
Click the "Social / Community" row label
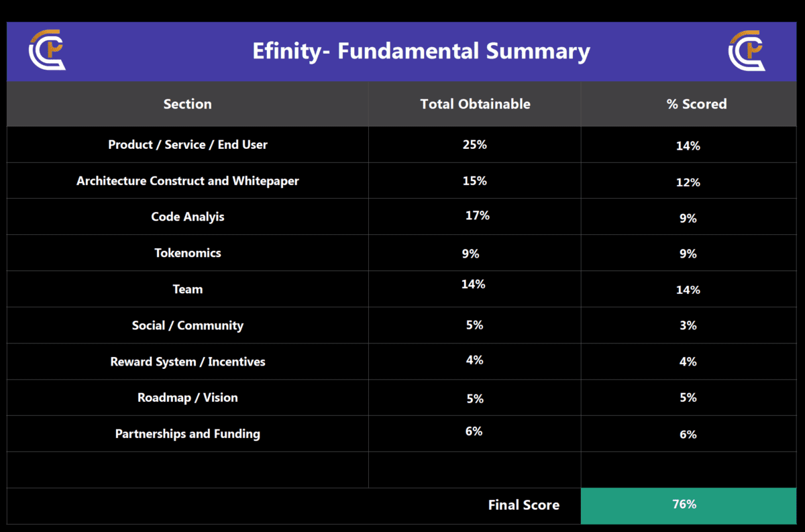click(187, 325)
